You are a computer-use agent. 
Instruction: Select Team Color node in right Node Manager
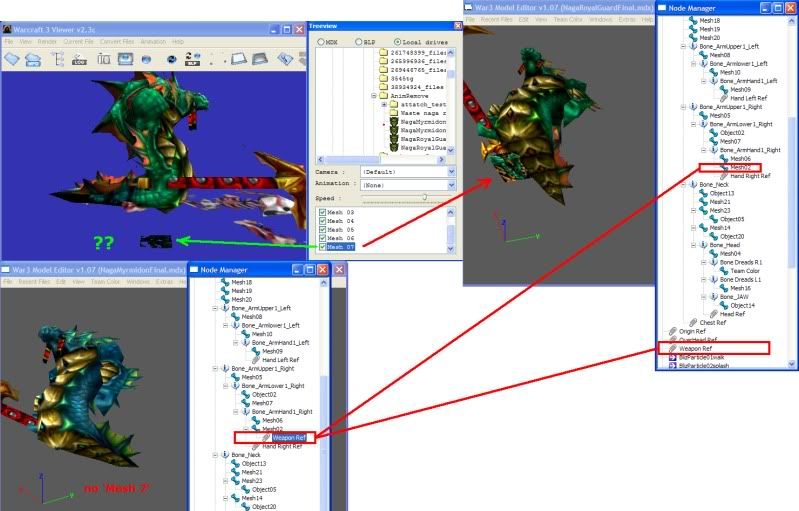(x=745, y=271)
